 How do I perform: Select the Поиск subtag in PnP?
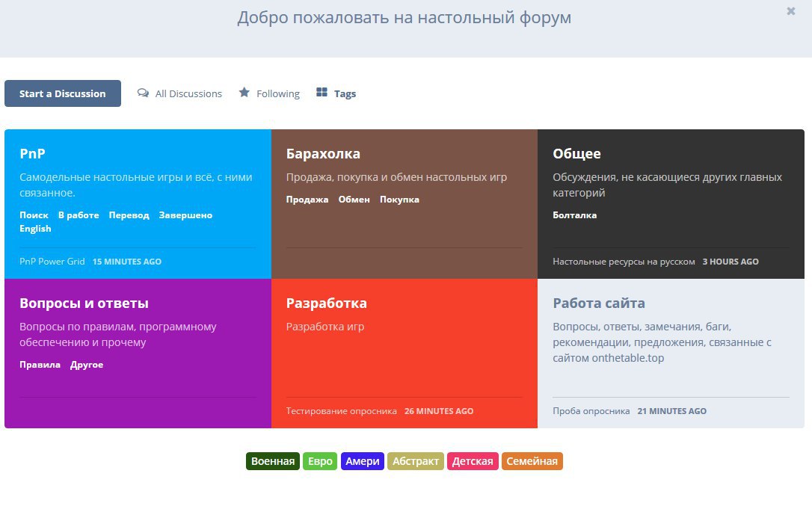34,215
